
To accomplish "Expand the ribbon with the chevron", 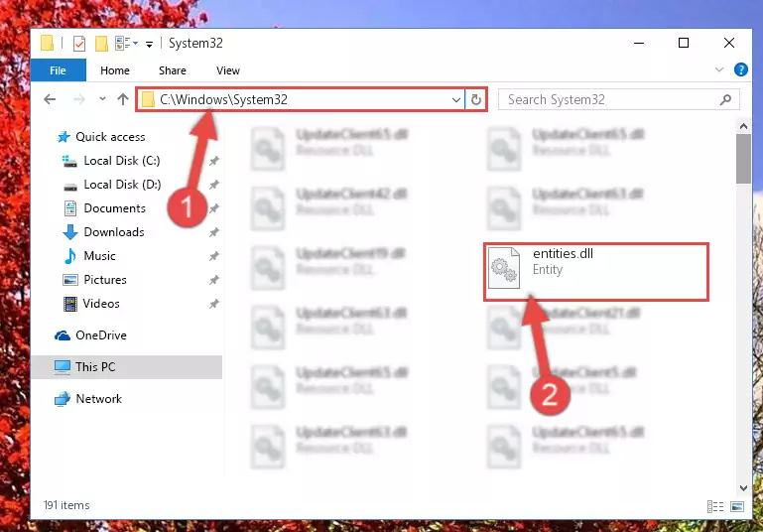I will click(x=719, y=70).
